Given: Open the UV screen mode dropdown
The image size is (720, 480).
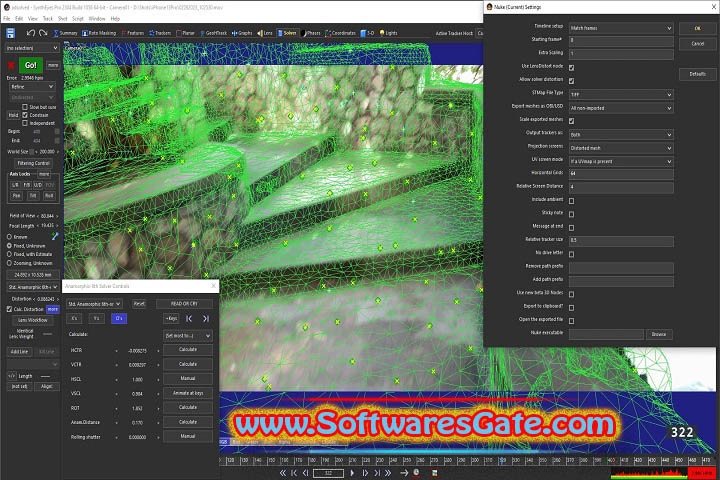Looking at the screenshot, I should coord(621,161).
